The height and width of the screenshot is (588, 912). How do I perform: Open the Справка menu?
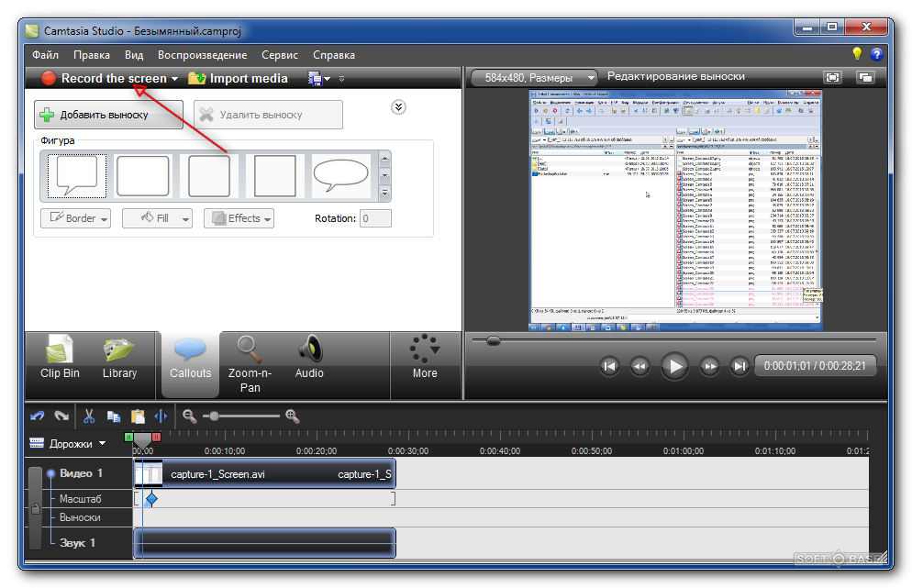[x=334, y=55]
